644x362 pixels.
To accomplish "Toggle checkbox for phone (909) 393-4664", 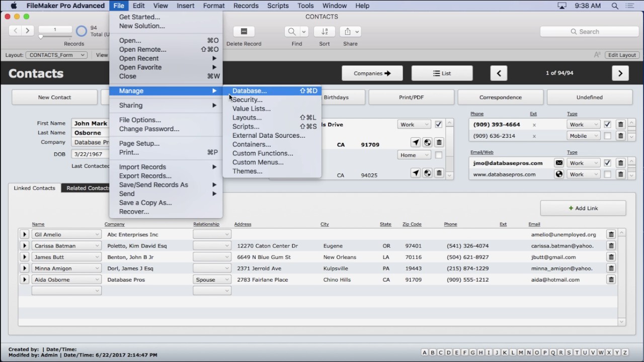I will 608,124.
